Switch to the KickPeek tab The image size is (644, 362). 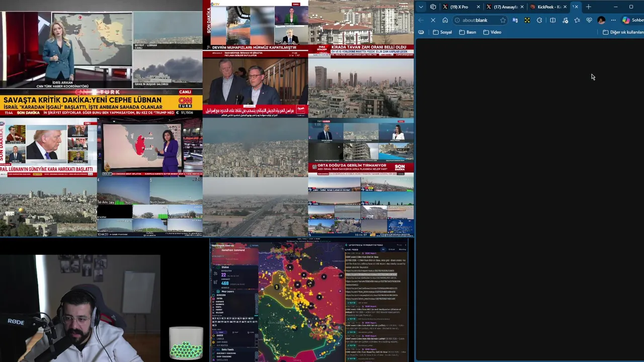[x=545, y=7]
